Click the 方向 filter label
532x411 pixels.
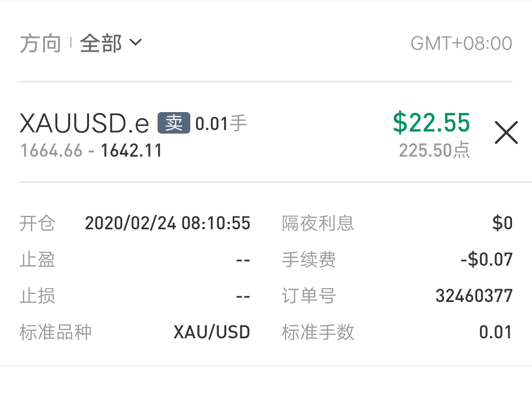(40, 44)
